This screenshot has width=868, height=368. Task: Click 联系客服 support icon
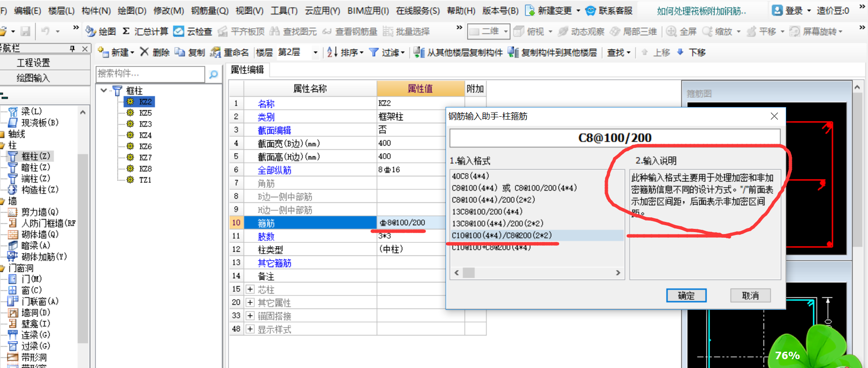click(x=590, y=10)
